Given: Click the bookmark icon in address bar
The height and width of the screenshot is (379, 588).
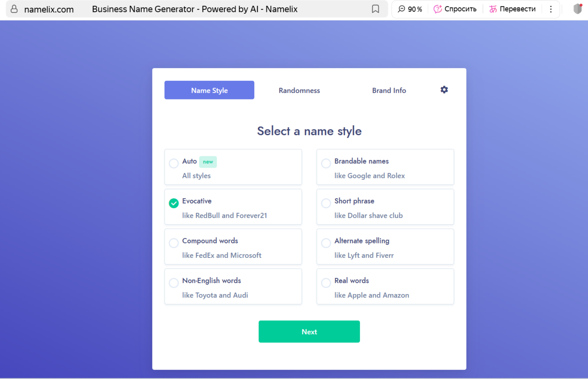Looking at the screenshot, I should [x=375, y=9].
